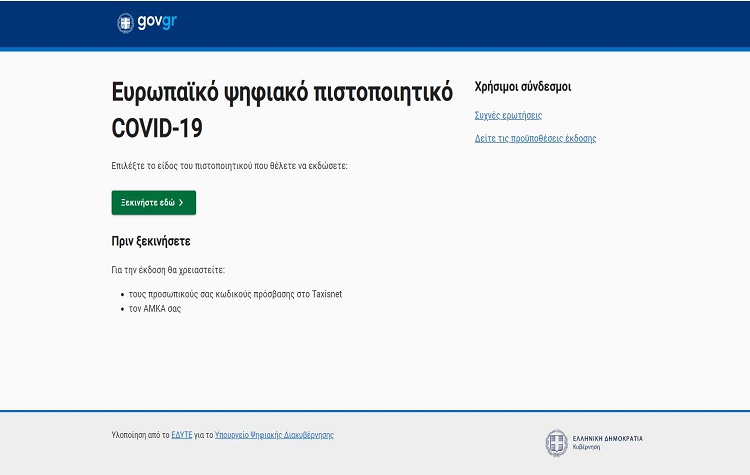Click the 'ΕΛΛΗΝΙΚΗ ΔΗΜΟΚΡΑΤΙΑ' footer text
This screenshot has height=475, width=750.
pos(608,438)
